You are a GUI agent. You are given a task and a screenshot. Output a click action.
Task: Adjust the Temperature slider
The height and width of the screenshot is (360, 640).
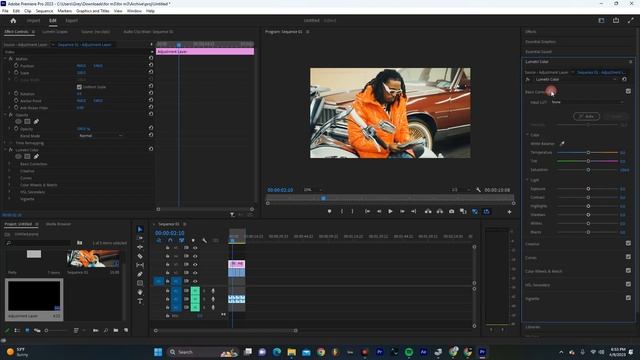588,152
